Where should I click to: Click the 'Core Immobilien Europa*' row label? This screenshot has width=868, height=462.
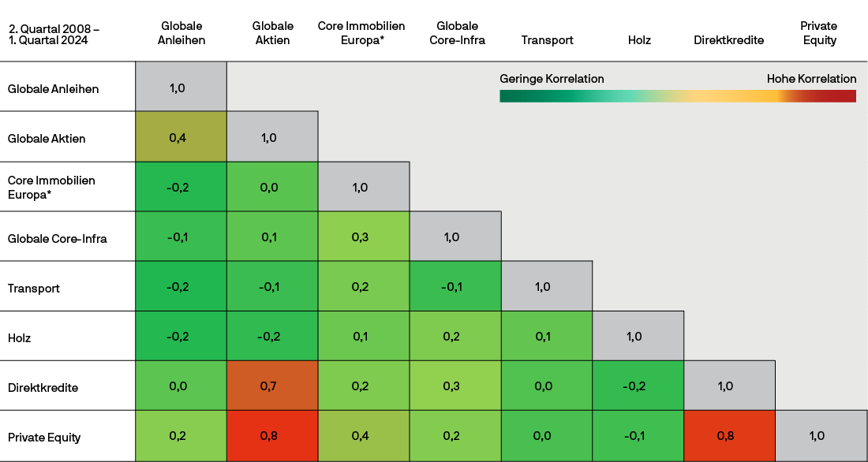pyautogui.click(x=51, y=187)
